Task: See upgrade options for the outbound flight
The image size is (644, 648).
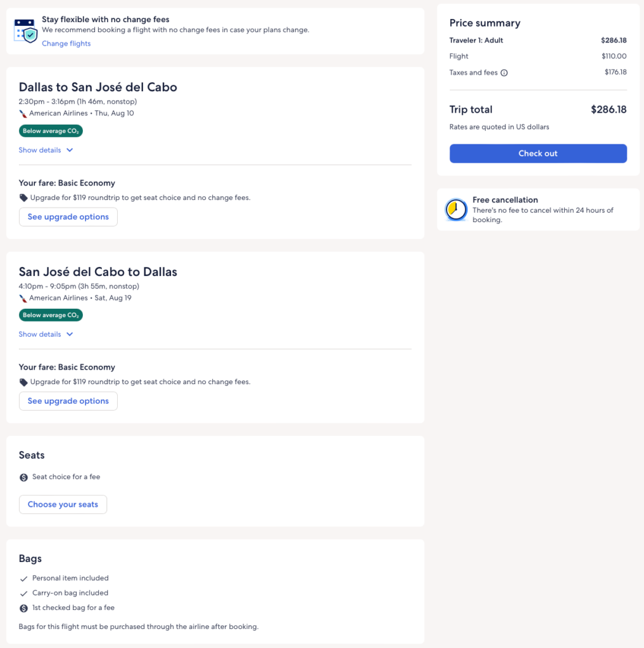Action: [x=68, y=217]
